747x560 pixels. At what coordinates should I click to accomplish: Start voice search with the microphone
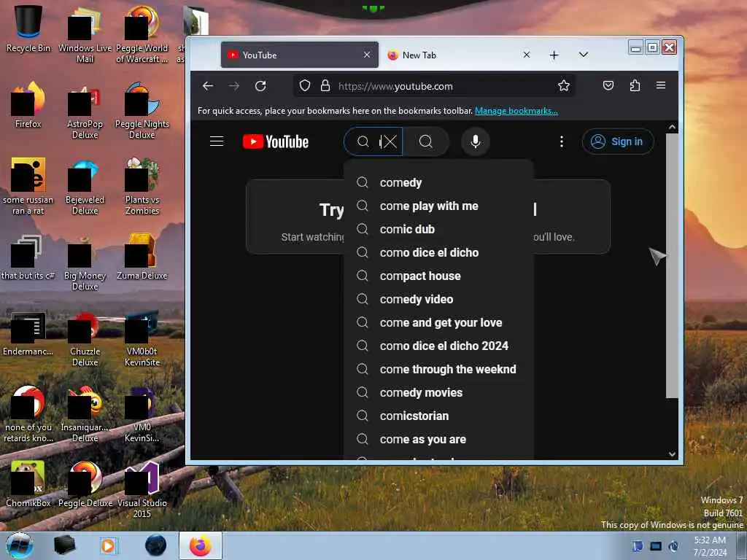pyautogui.click(x=475, y=141)
